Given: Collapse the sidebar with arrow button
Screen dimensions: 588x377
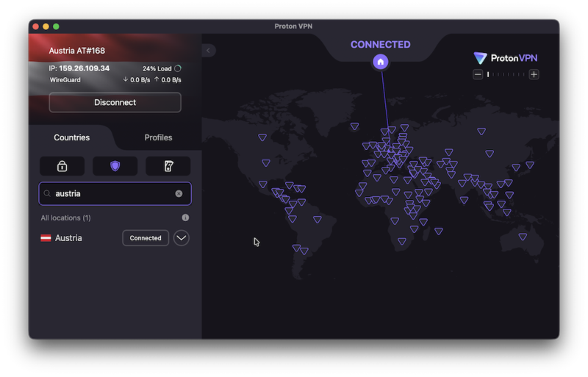Looking at the screenshot, I should 209,50.
